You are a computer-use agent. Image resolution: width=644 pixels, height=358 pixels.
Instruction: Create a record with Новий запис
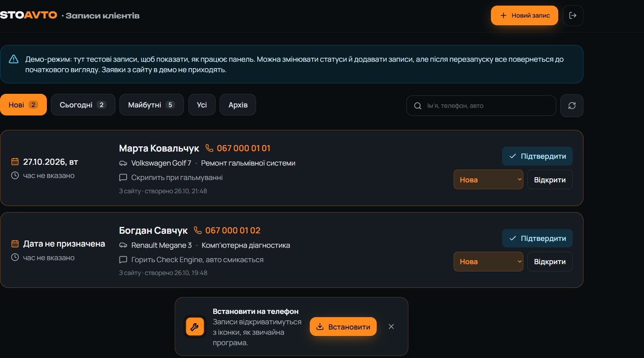coord(525,16)
